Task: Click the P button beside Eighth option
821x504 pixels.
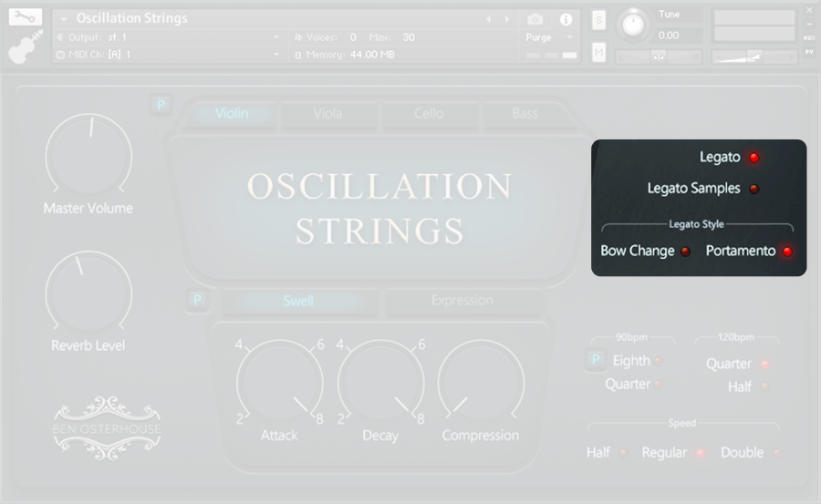Action: point(596,360)
